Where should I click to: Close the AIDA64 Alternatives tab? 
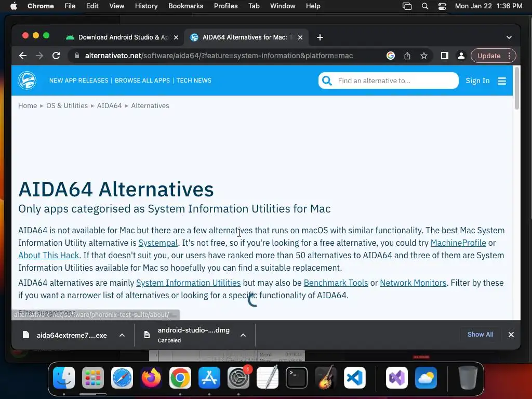pos(300,37)
